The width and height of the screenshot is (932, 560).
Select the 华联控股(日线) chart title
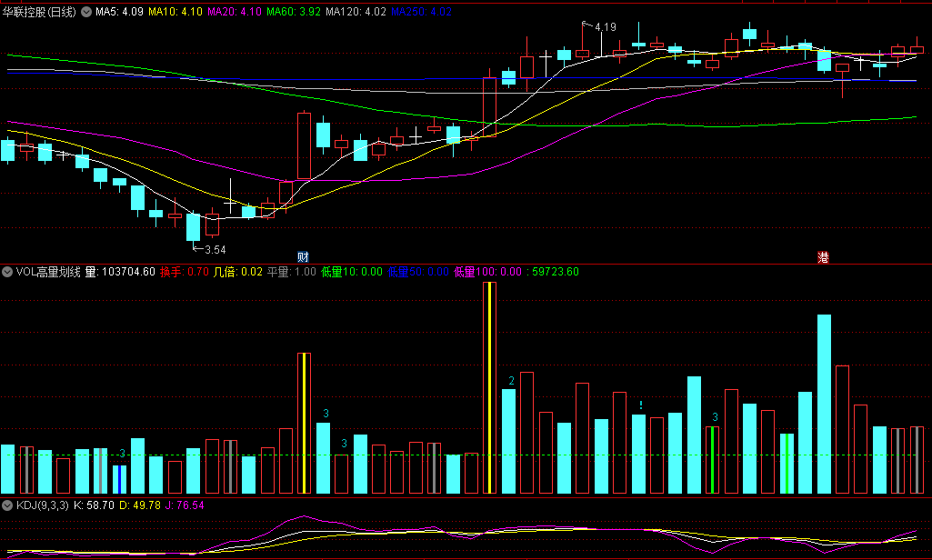click(x=39, y=11)
